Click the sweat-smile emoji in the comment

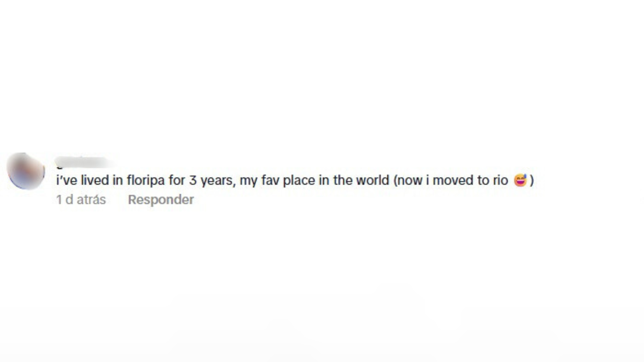point(519,180)
